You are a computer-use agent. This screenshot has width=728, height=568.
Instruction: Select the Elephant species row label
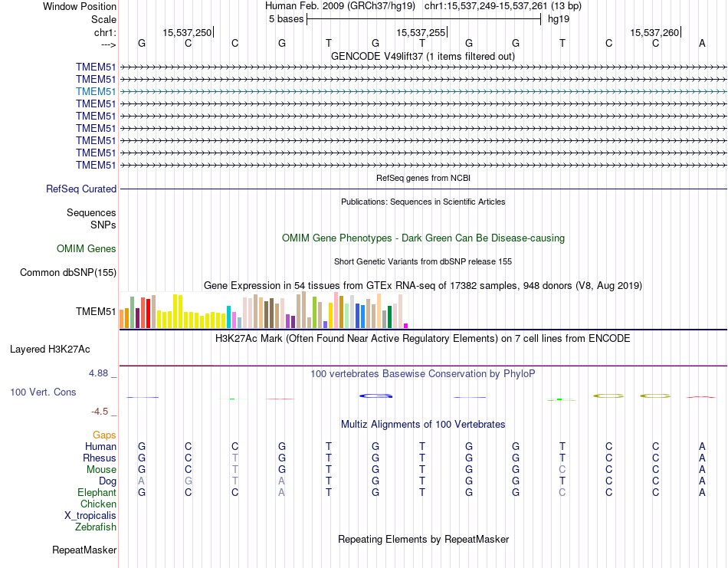[x=97, y=492]
